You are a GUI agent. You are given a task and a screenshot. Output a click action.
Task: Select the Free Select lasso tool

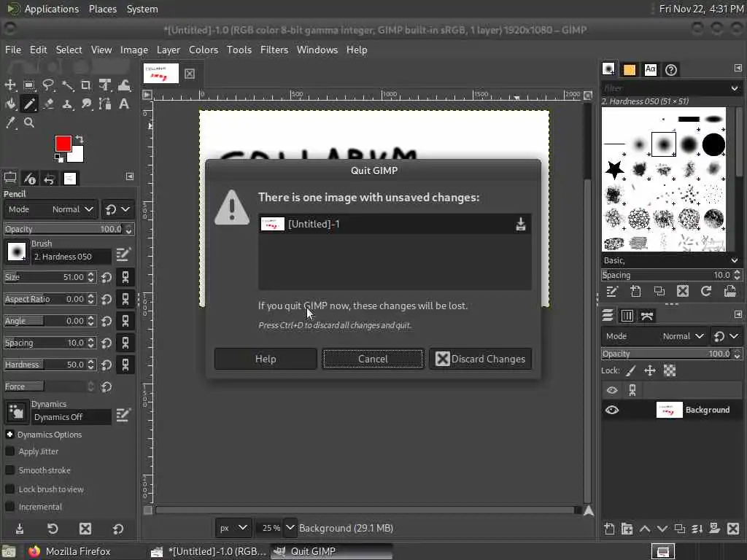click(48, 85)
